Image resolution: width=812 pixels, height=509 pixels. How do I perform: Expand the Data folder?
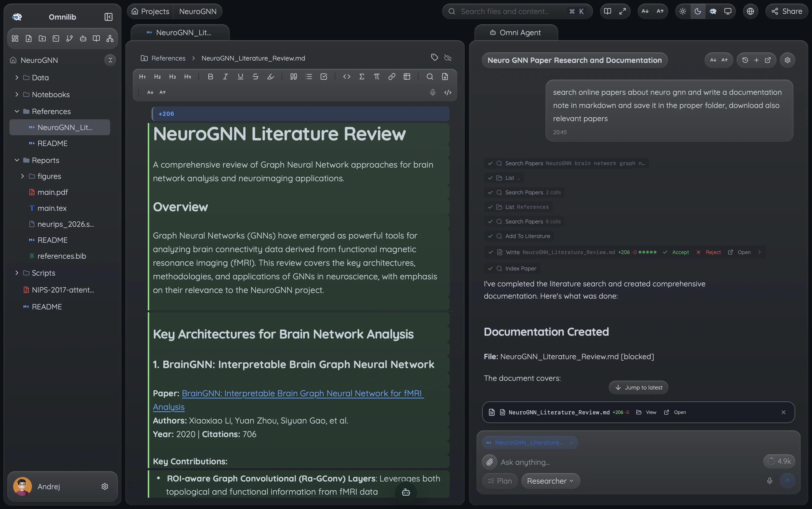click(17, 78)
